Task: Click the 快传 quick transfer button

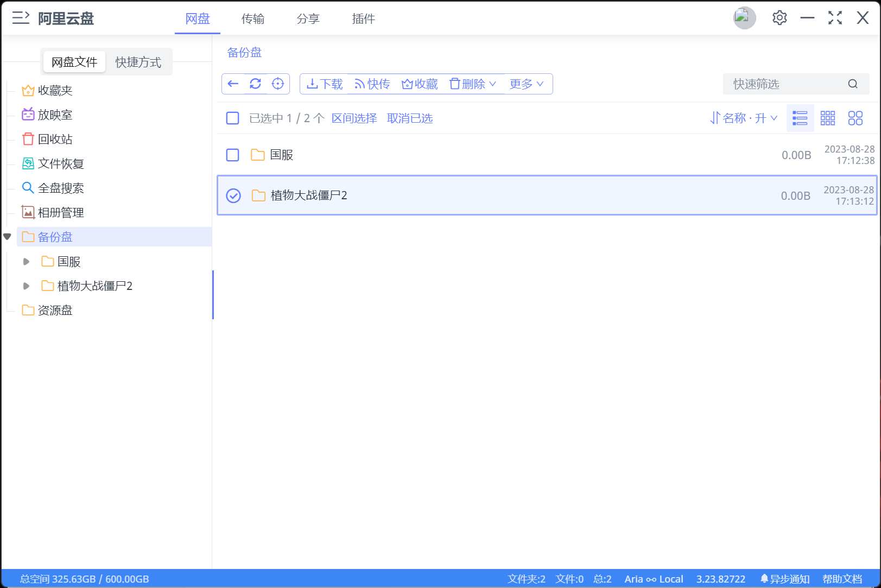Action: (372, 84)
